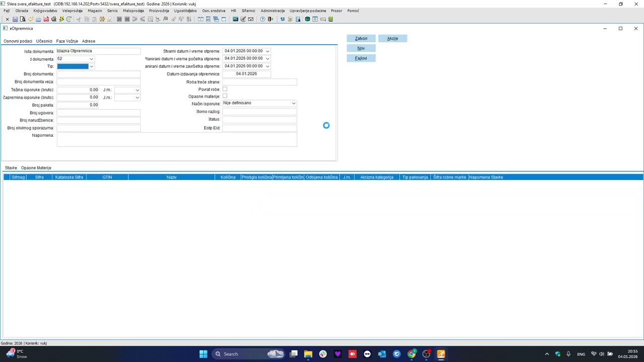This screenshot has width=644, height=362.
Task: Select the Stavke tab
Action: [11, 168]
